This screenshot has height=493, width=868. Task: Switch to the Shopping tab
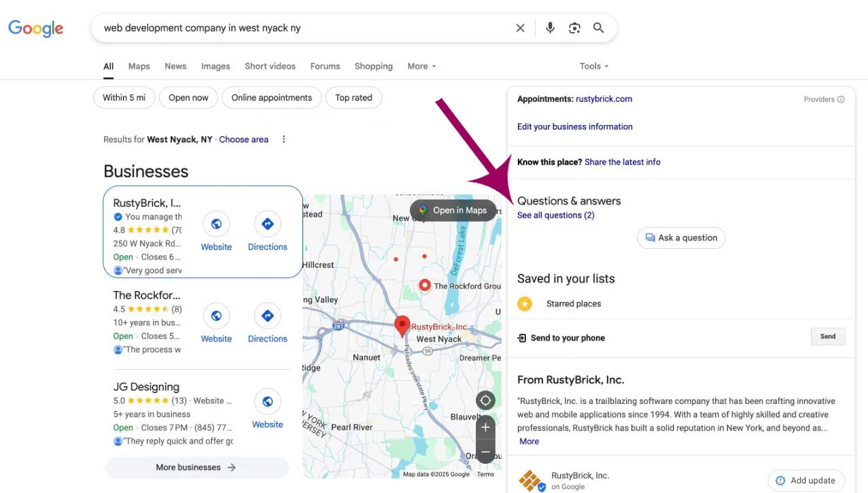tap(373, 66)
